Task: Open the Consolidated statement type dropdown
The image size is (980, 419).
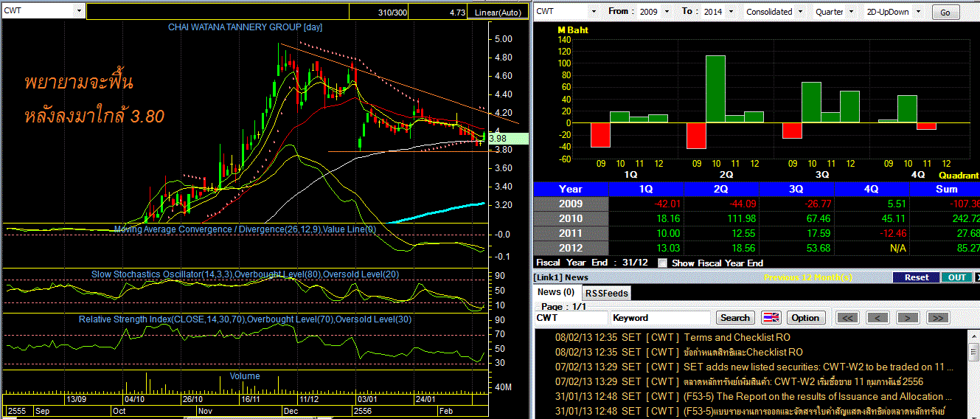Action: tap(799, 12)
